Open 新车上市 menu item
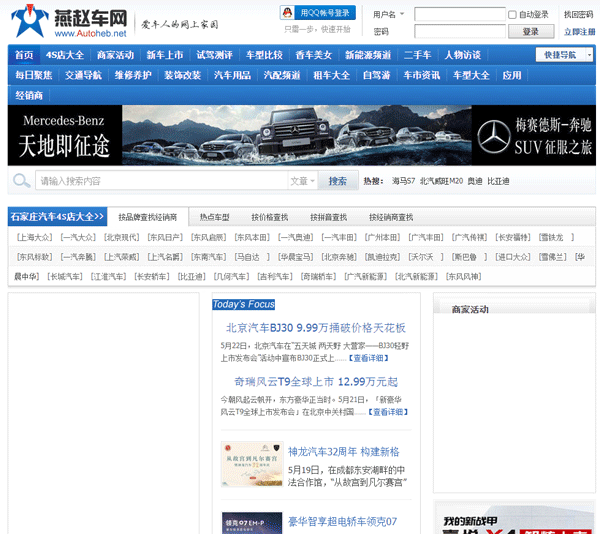600x534 pixels. pyautogui.click(x=165, y=55)
